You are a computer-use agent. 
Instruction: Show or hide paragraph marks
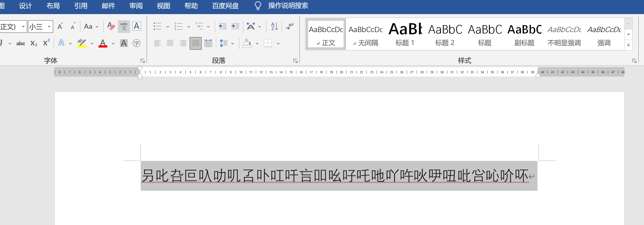289,27
